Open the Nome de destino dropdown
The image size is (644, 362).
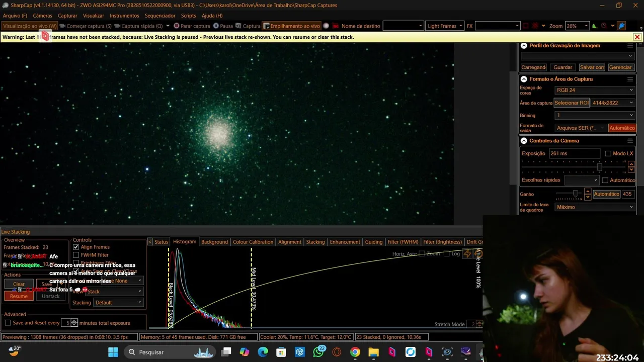[403, 26]
